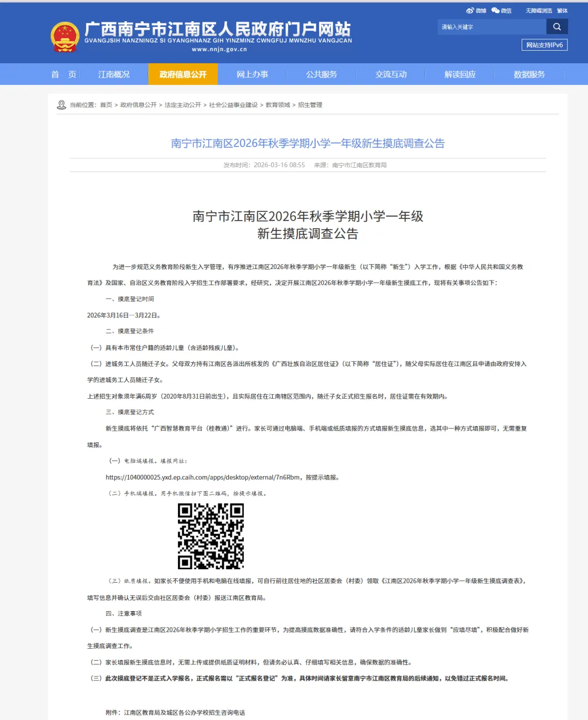
Task: Click the search magnifier button
Action: point(557,27)
